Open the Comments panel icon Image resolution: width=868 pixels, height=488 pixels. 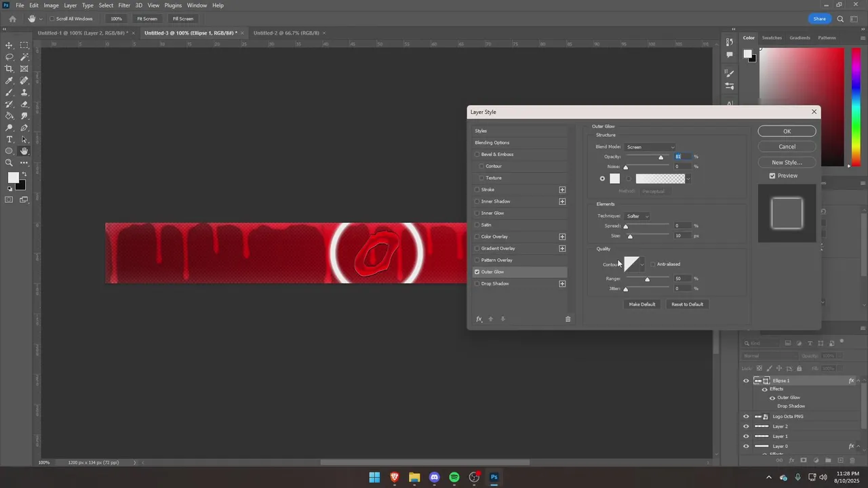click(730, 55)
